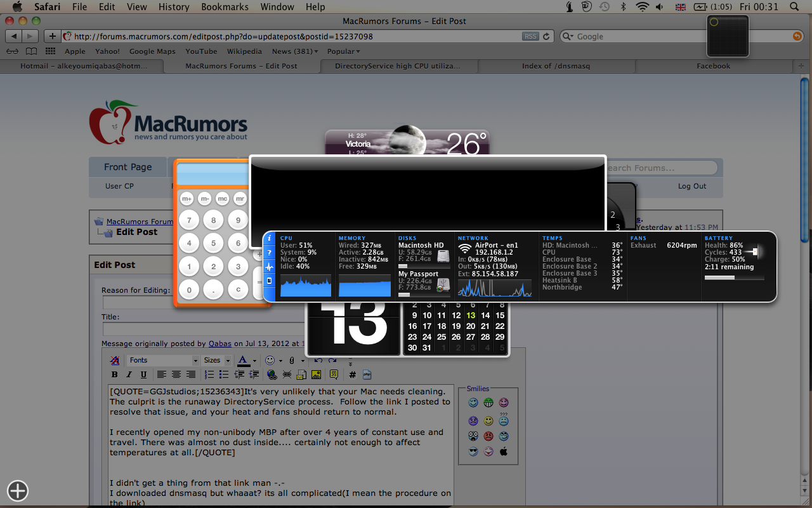812x508 pixels.
Task: Open Wikipedia bookmark in bookmarks bar
Action: pyautogui.click(x=244, y=51)
